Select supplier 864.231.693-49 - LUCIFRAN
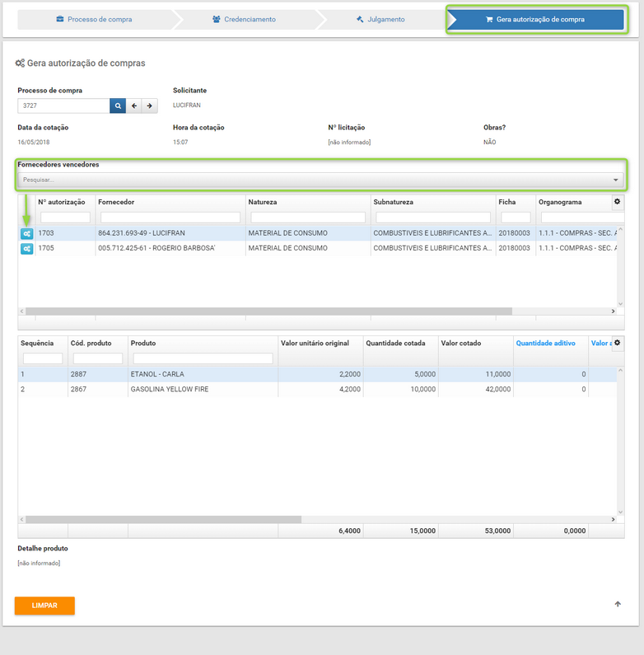The width and height of the screenshot is (644, 655). point(142,233)
